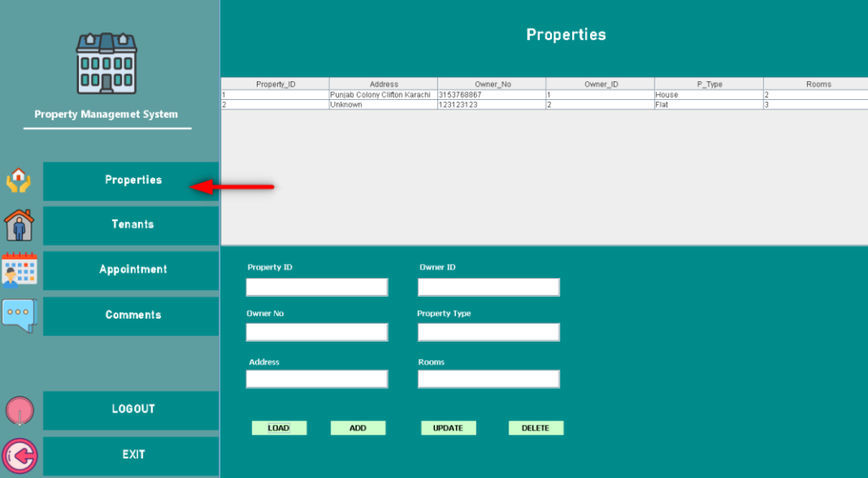Viewport: 868px width, 478px height.
Task: Click the 'Properties' page heading
Action: (565, 35)
